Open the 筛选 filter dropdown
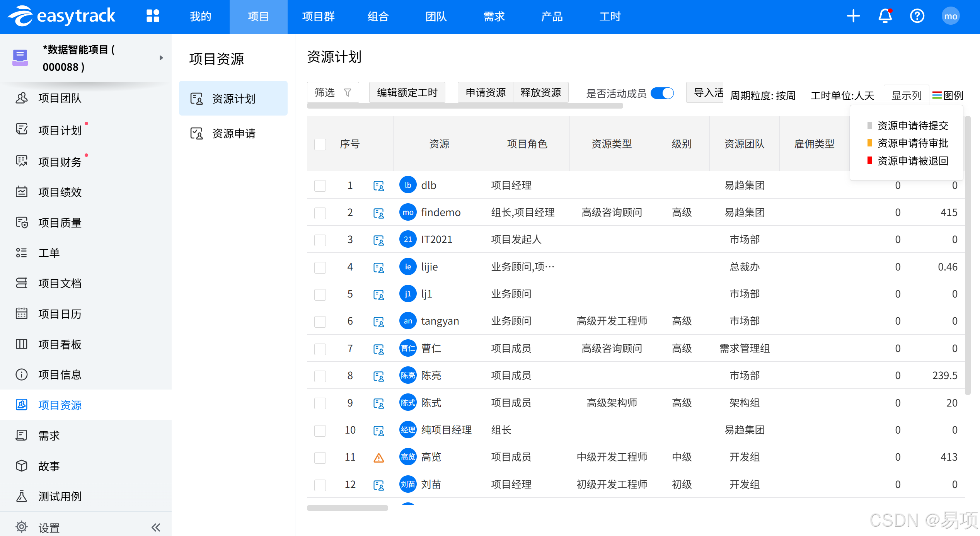This screenshot has height=536, width=980. [x=333, y=93]
